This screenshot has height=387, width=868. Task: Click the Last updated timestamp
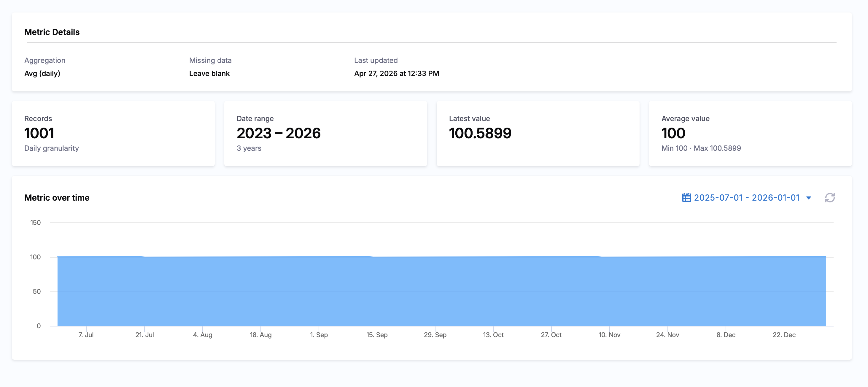(396, 74)
